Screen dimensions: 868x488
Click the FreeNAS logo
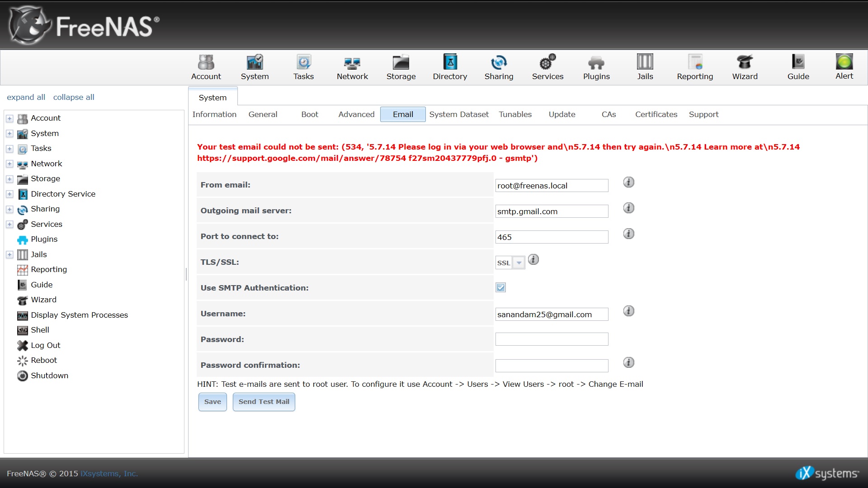coord(84,26)
